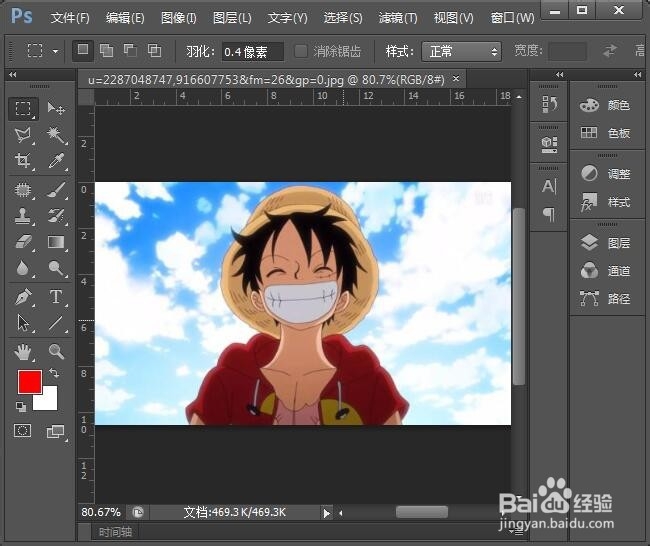The image size is (650, 546).
Task: Reset default foreground and background colors
Action: 21,407
